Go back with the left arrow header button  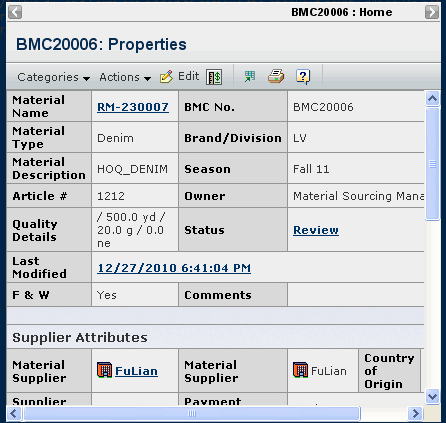click(15, 12)
